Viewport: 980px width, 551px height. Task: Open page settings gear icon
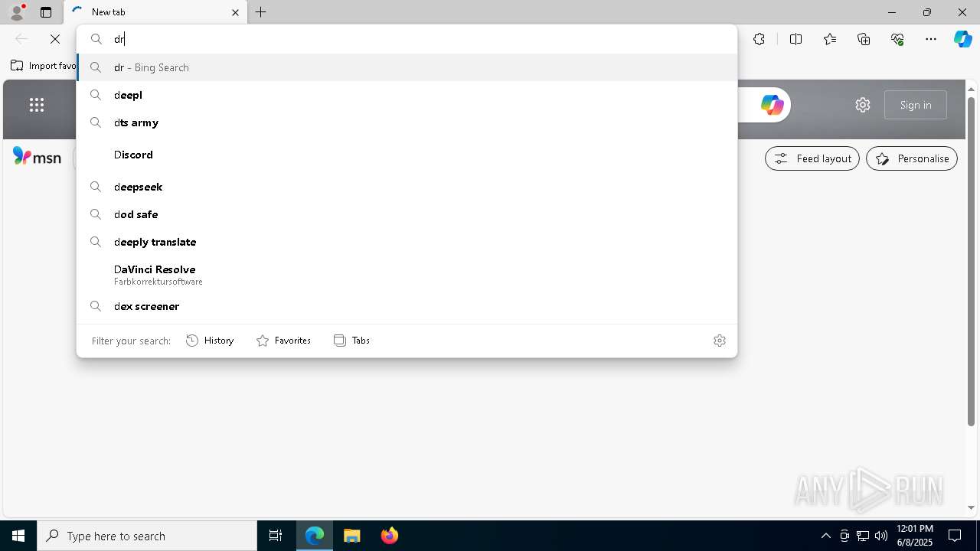pos(863,105)
